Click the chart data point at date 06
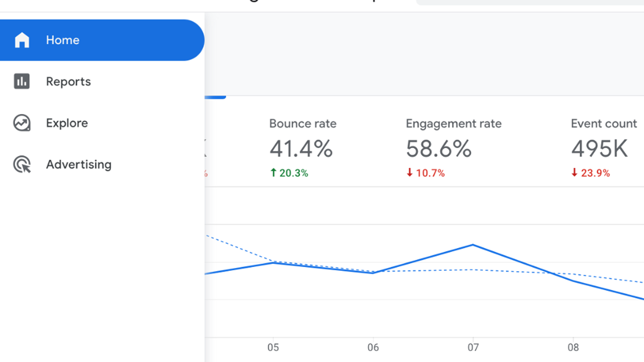644x362 pixels. pos(373,273)
